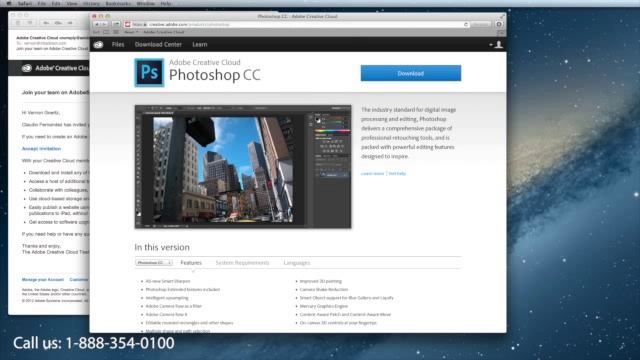Open the File menu
This screenshot has height=360, width=640.
coord(42,3)
